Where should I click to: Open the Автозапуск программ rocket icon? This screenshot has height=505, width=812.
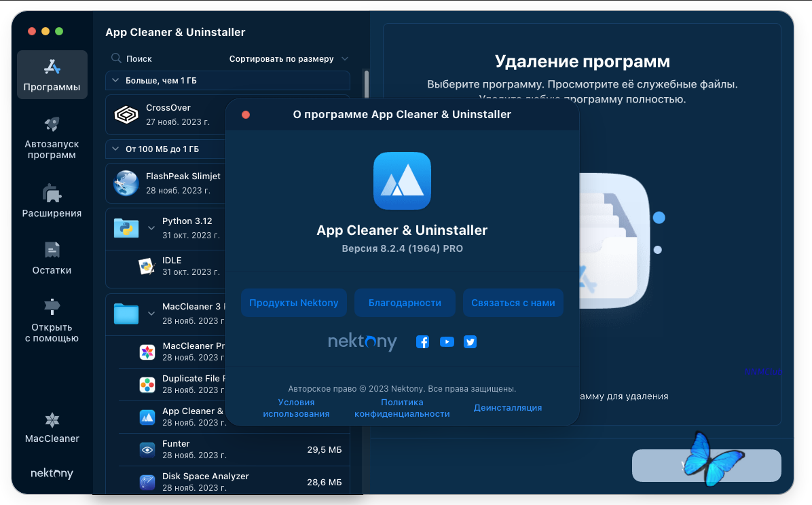click(x=52, y=124)
